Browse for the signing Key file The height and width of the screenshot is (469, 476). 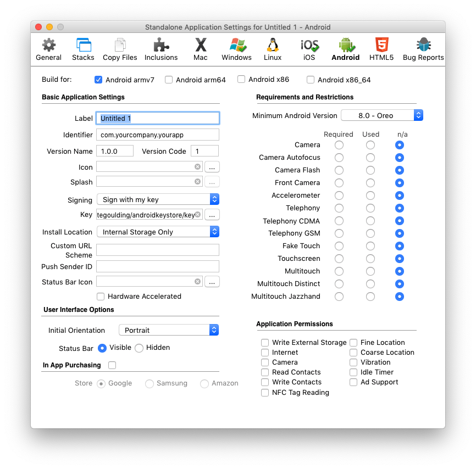[212, 215]
